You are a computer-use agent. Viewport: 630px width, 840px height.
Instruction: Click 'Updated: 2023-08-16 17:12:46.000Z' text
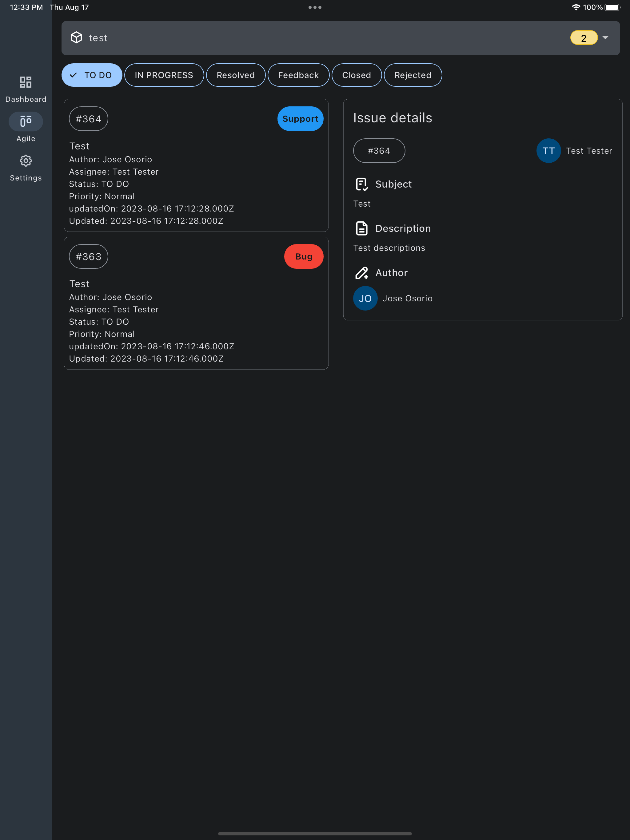pos(146,359)
